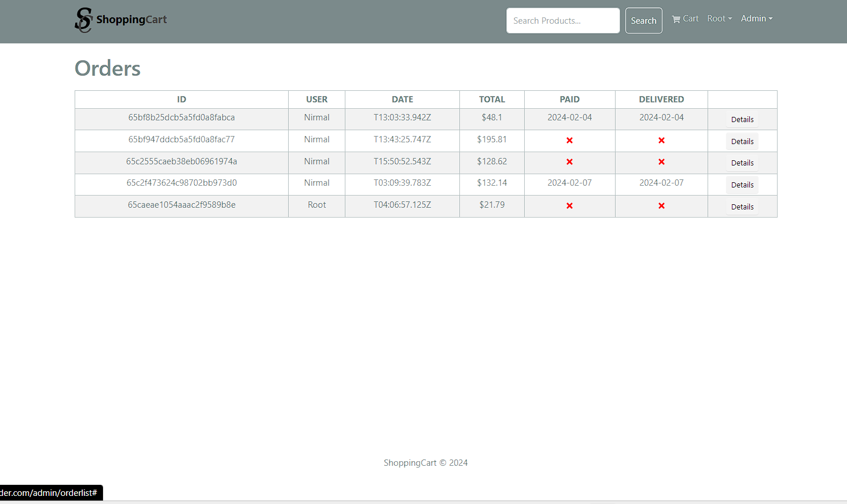Click undelivered red X for Root's order
Image resolution: width=847 pixels, height=504 pixels.
tap(661, 206)
